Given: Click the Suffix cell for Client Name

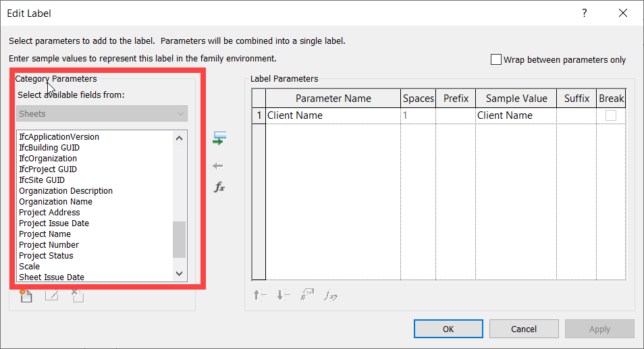Looking at the screenshot, I should point(576,115).
